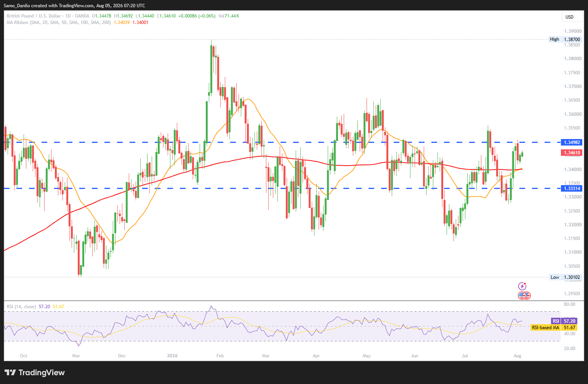Click the US flag economic event icon

click(522, 295)
